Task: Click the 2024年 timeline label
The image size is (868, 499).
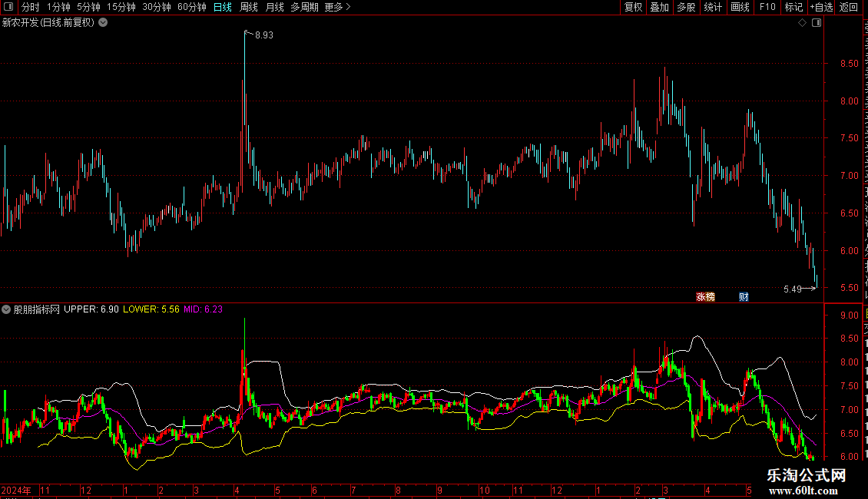Action: pos(16,490)
